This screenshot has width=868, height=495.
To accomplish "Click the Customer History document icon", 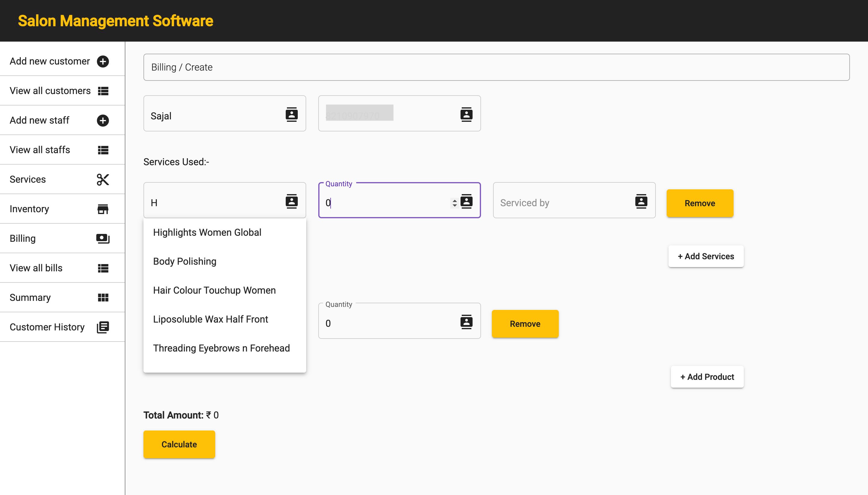I will pyautogui.click(x=103, y=327).
